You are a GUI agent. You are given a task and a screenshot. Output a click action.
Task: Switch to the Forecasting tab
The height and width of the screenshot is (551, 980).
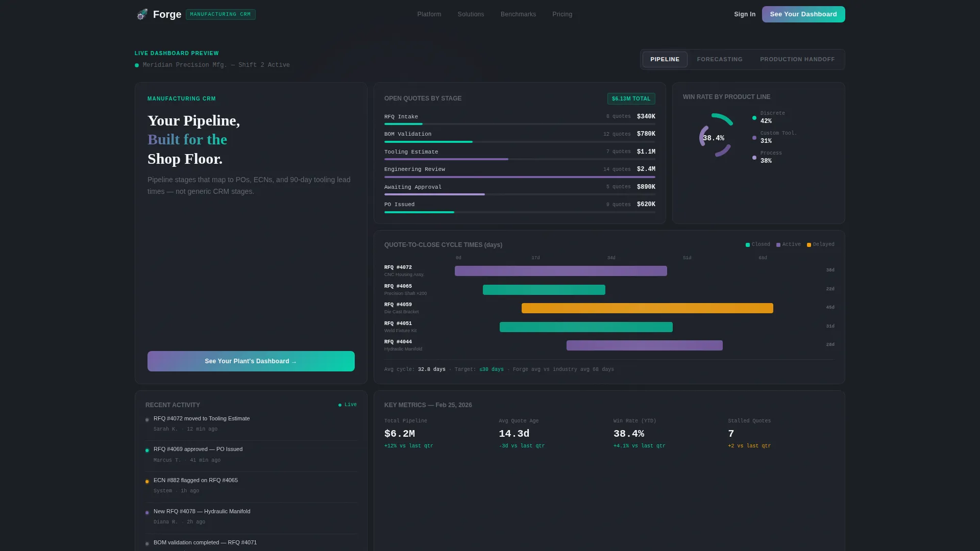coord(720,59)
